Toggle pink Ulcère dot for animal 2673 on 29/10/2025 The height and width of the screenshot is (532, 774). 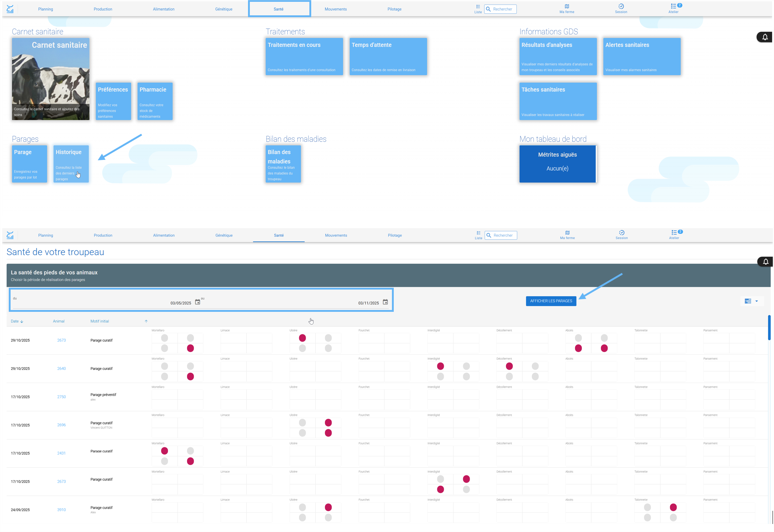click(302, 338)
